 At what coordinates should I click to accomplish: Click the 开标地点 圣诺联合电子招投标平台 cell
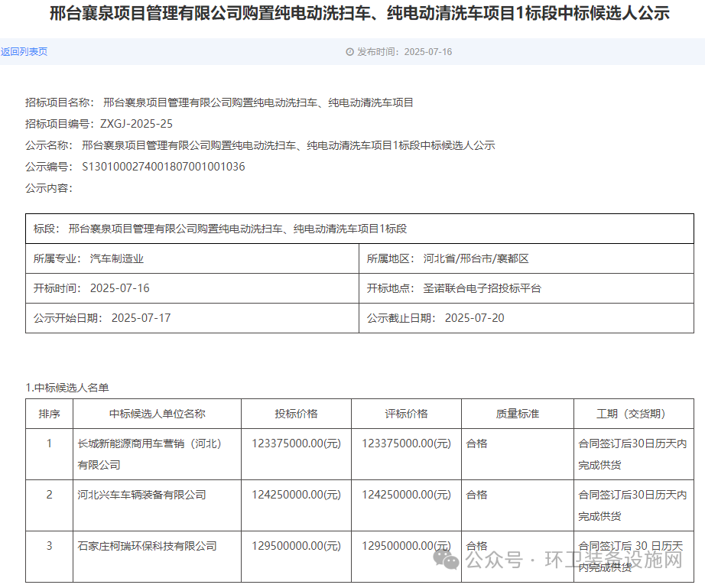(527, 288)
